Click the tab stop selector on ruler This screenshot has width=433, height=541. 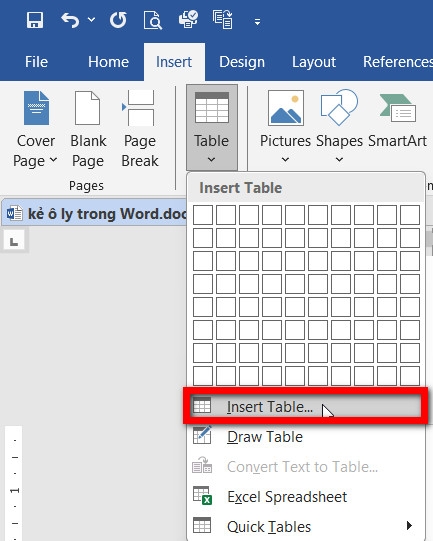click(x=14, y=240)
